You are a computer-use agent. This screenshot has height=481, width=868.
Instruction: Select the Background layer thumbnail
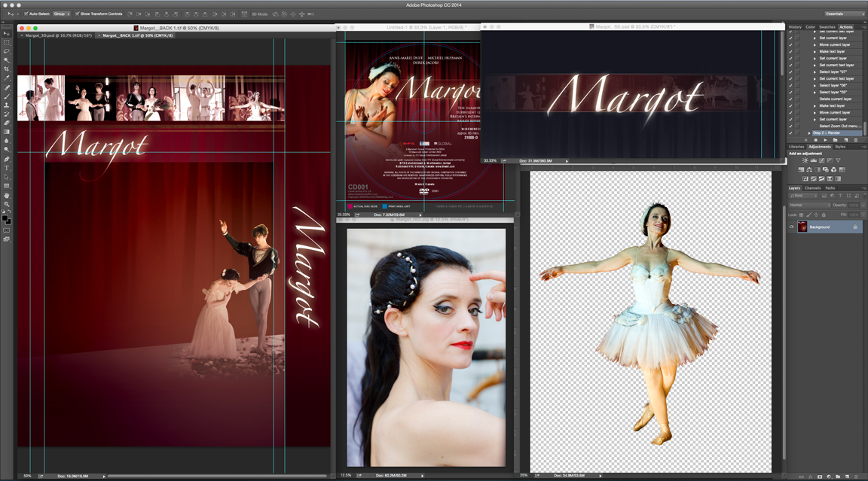coord(802,227)
